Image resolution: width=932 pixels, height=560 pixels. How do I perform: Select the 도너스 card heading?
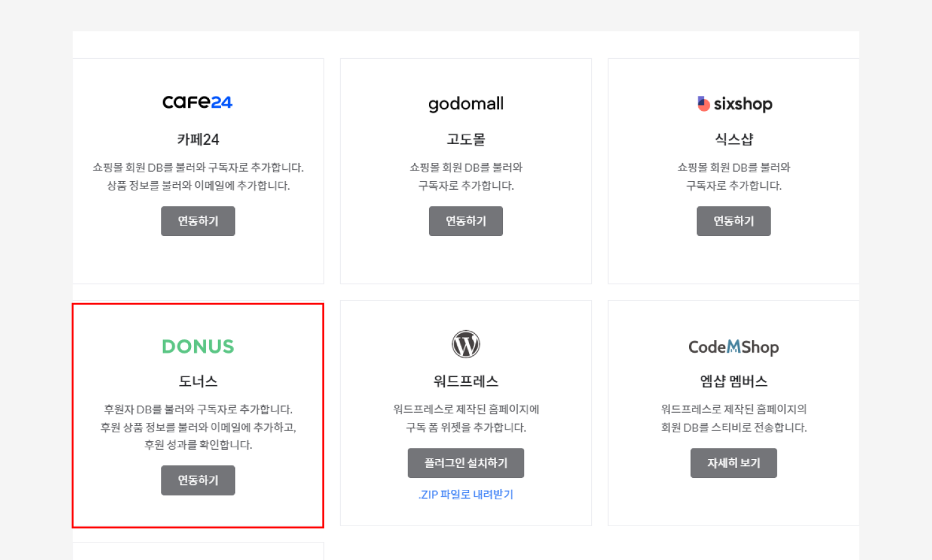[198, 381]
